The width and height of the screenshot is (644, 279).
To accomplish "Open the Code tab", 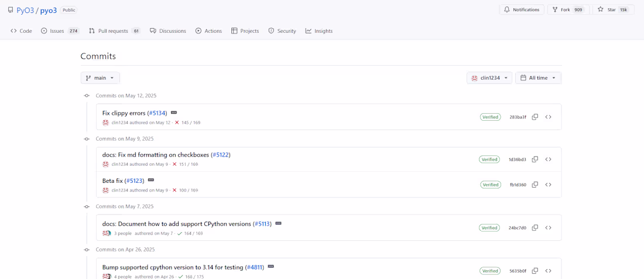I will tap(21, 31).
